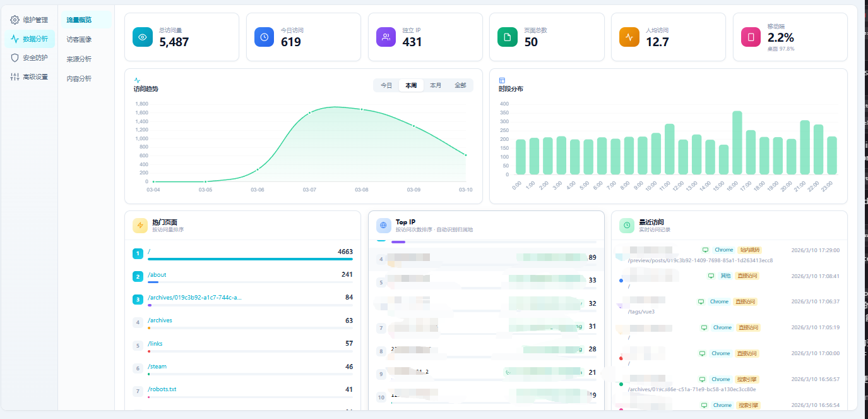
Task: Switch to the 访客画像 tab
Action: pos(80,39)
